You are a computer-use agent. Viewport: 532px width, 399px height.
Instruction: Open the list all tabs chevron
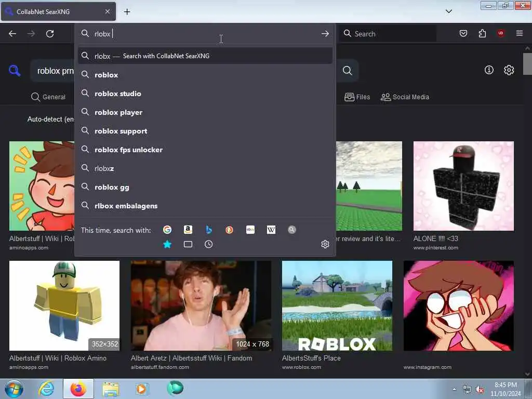click(449, 11)
